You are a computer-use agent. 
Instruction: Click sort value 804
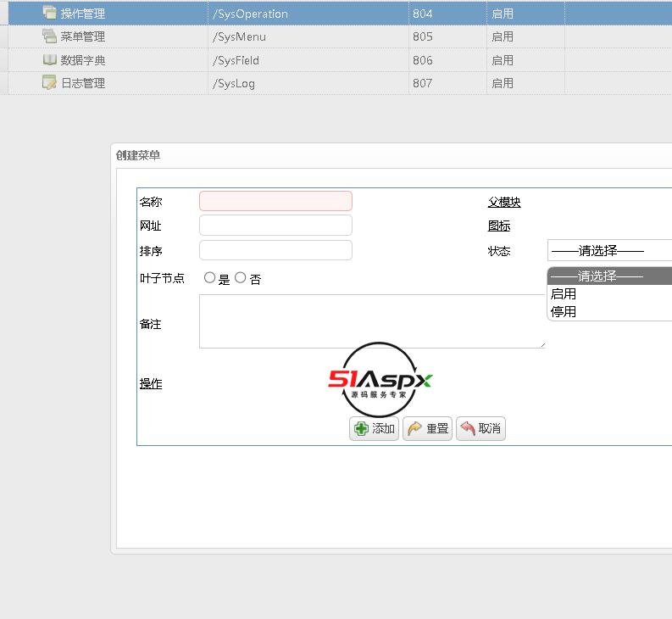tap(423, 14)
